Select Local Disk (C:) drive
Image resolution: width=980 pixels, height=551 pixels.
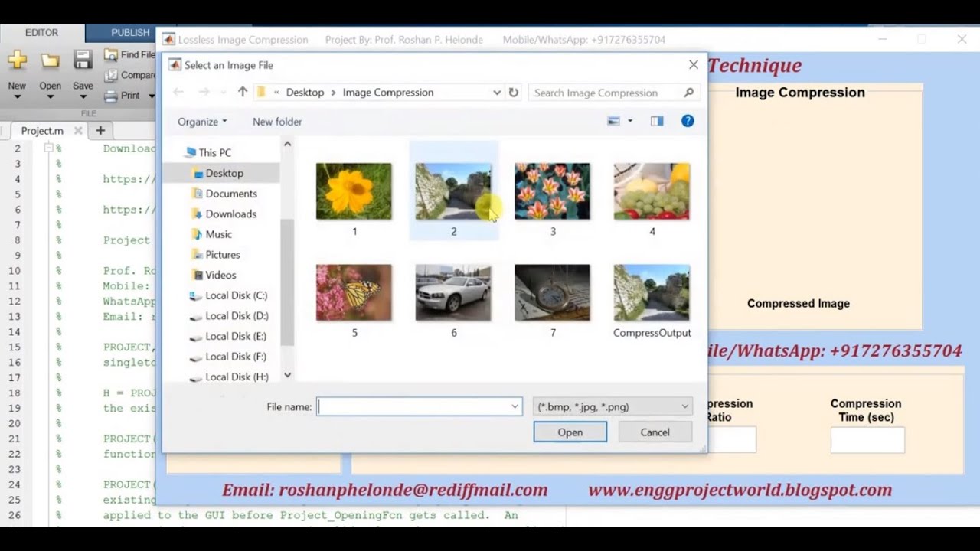(236, 295)
